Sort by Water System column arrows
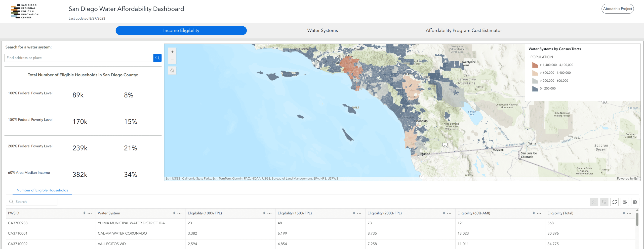This screenshot has height=249, width=644. pos(174,213)
